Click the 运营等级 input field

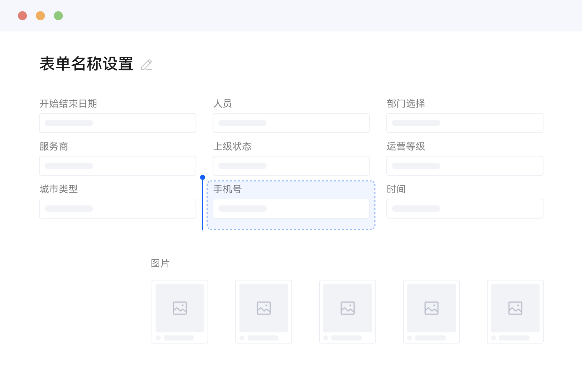point(465,166)
